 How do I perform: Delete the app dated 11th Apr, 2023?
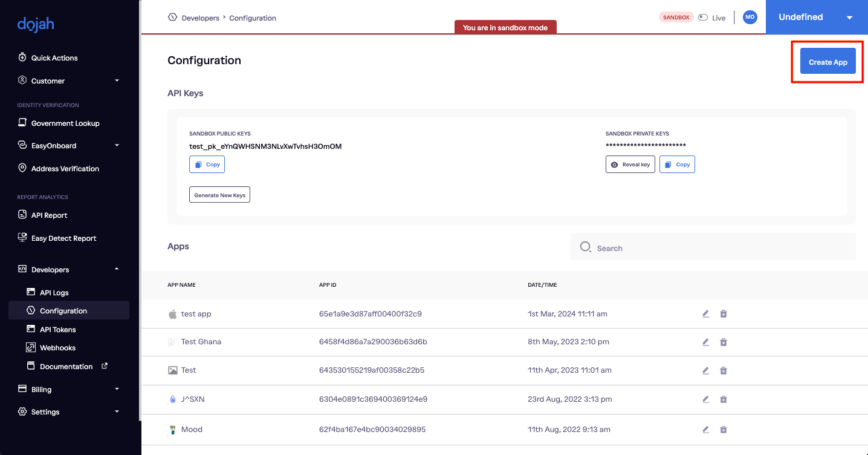pyautogui.click(x=724, y=370)
